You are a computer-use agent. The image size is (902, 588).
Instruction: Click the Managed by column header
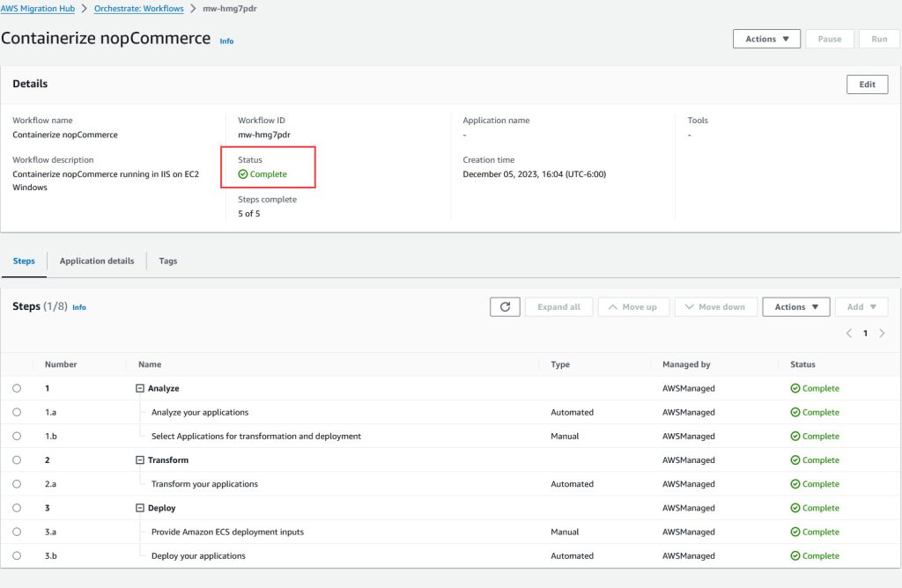click(685, 364)
